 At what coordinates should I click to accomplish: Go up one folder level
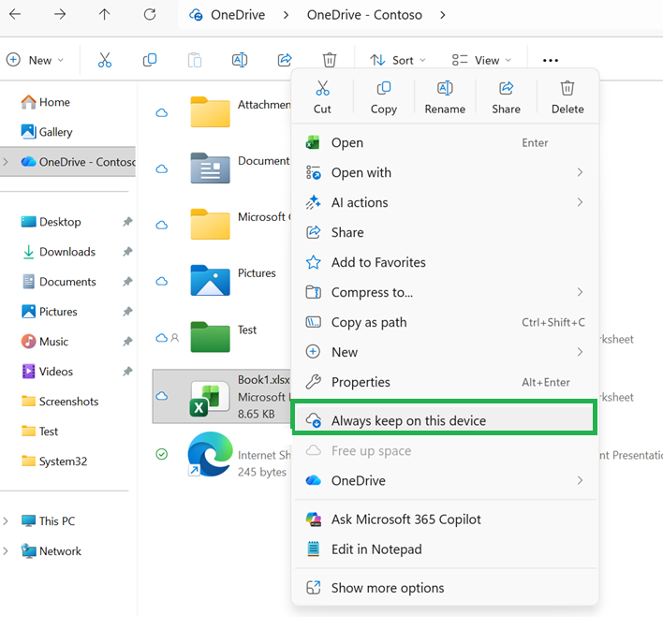[x=105, y=14]
